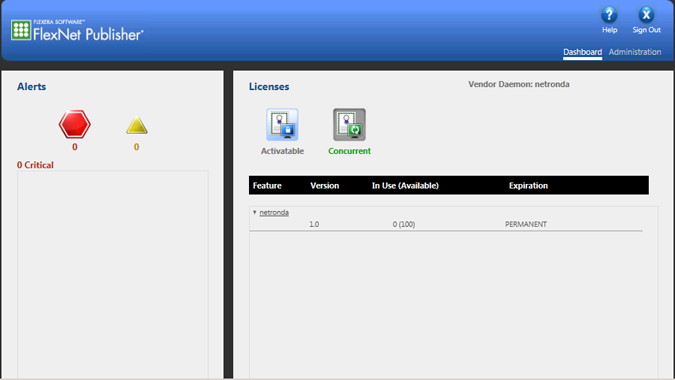Viewport: 675px width, 380px height.
Task: Open the Administration tab
Action: pyautogui.click(x=635, y=52)
